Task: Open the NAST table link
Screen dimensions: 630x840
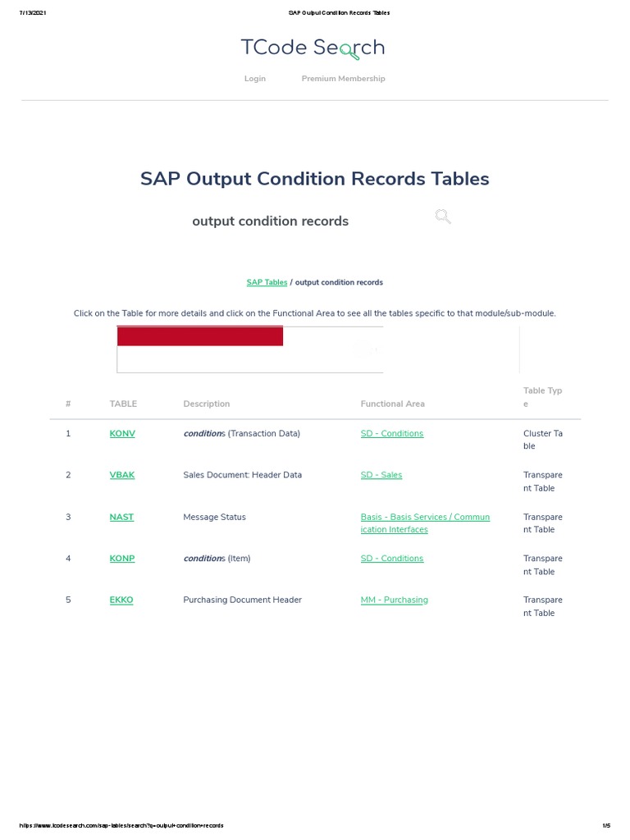Action: [121, 517]
